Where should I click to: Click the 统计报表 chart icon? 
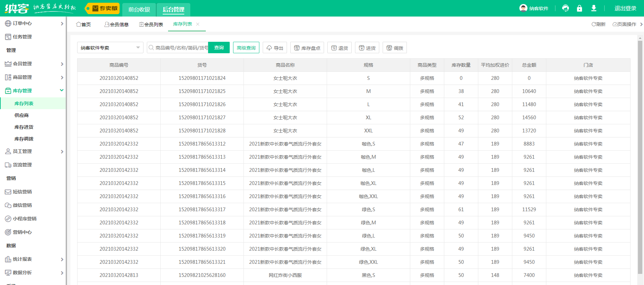[x=8, y=259]
